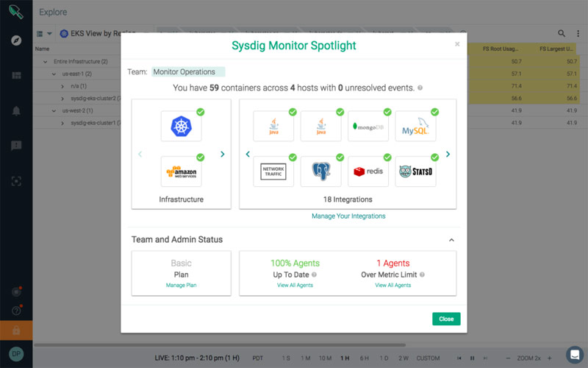
Task: Open the DP user avatar
Action: pyautogui.click(x=16, y=354)
